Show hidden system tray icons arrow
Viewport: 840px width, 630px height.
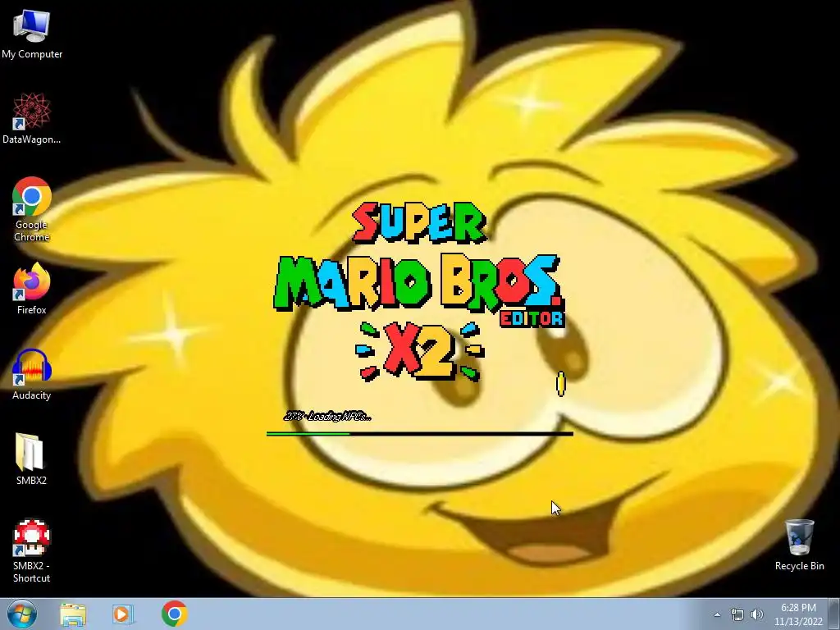[x=717, y=614]
